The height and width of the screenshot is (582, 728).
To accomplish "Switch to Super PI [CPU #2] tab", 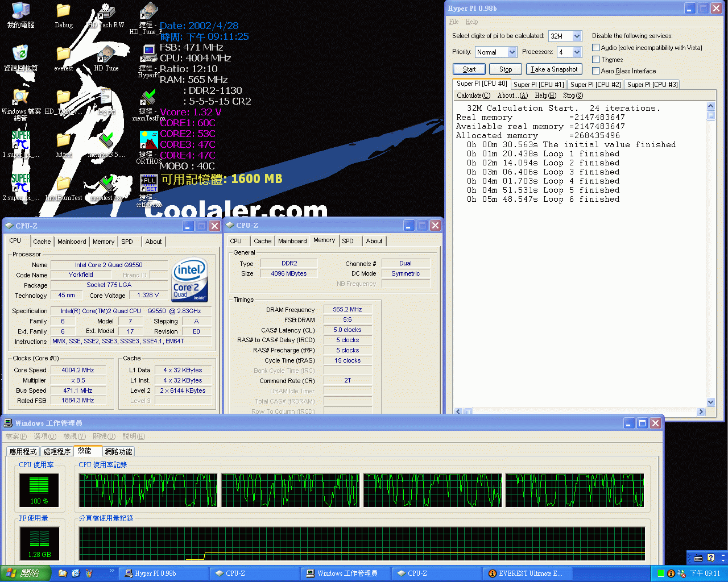I will 595,85.
